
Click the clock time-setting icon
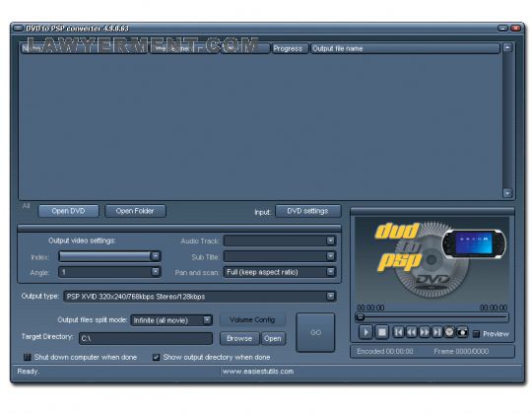pos(449,332)
